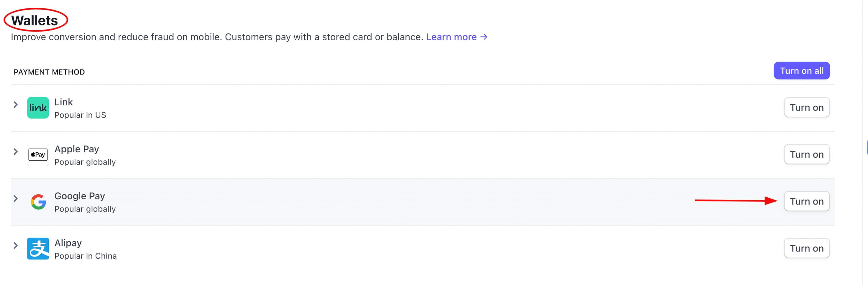
Task: Select the Apple Pay row label
Action: coord(77,149)
